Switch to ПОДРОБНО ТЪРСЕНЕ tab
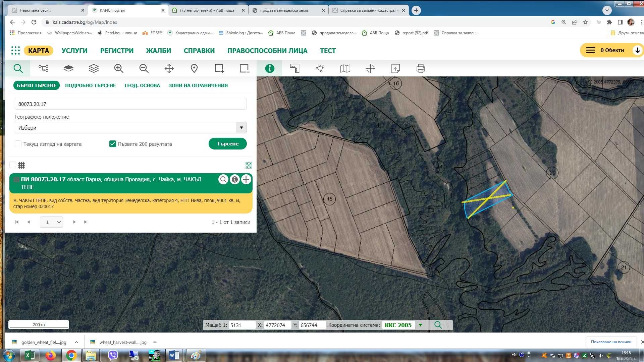 point(90,85)
